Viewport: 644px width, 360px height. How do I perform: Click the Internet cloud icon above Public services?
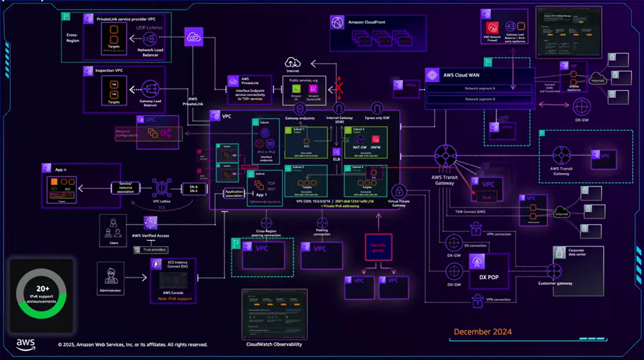(x=292, y=63)
